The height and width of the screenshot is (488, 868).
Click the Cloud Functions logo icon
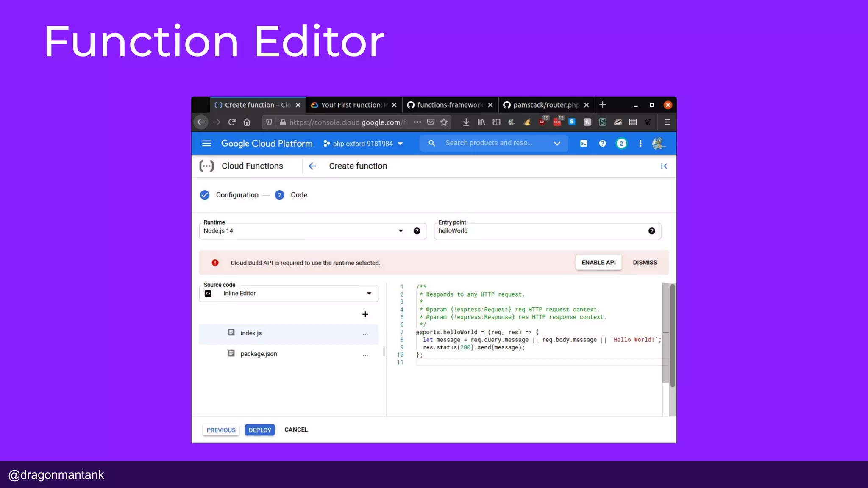(x=206, y=166)
